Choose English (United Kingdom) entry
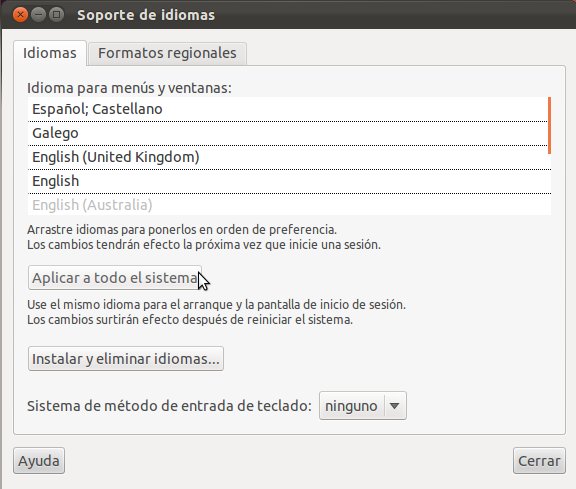The height and width of the screenshot is (489, 576). click(288, 157)
